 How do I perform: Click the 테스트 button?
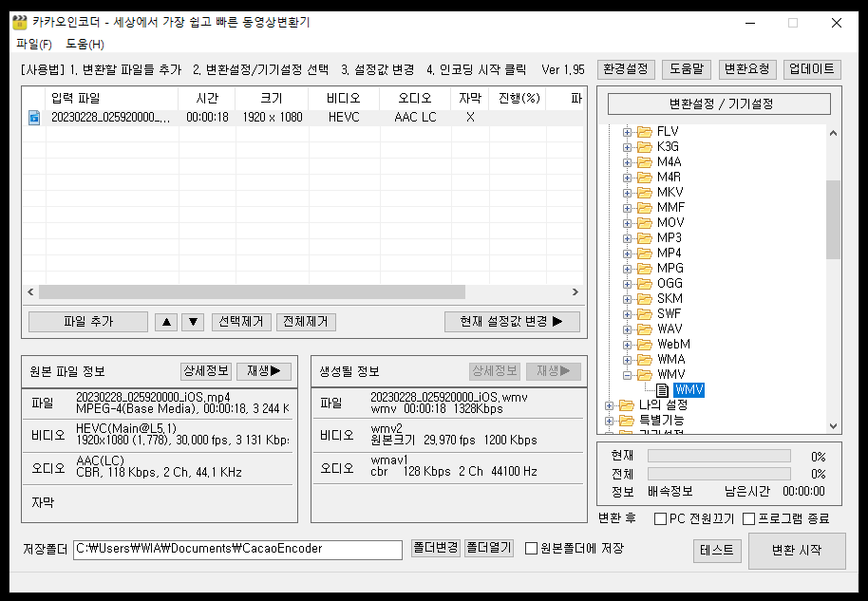(717, 551)
